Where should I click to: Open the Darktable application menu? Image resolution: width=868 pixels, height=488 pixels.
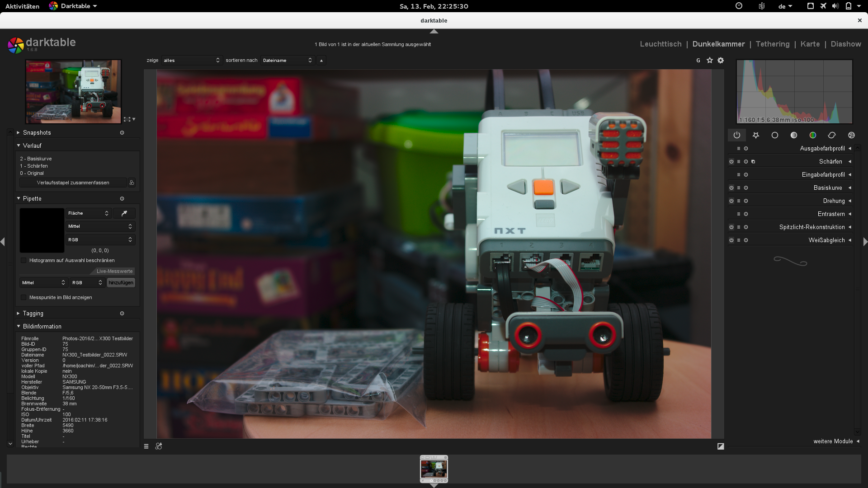tap(73, 6)
